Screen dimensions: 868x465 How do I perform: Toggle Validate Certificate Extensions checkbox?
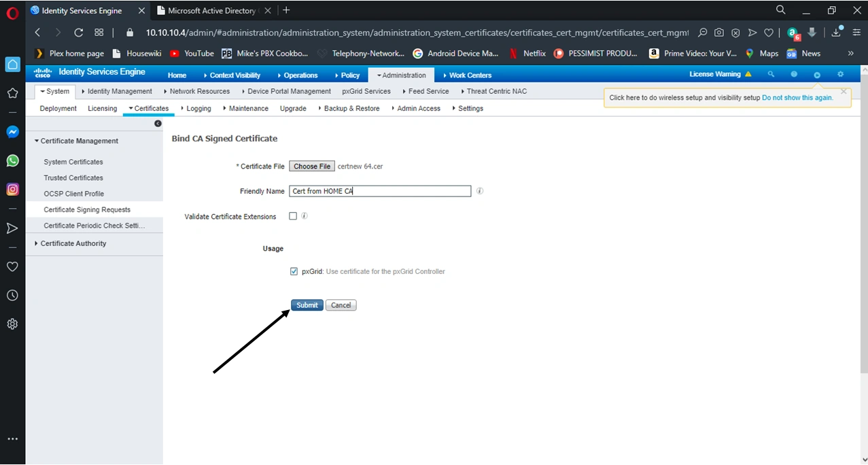click(293, 216)
